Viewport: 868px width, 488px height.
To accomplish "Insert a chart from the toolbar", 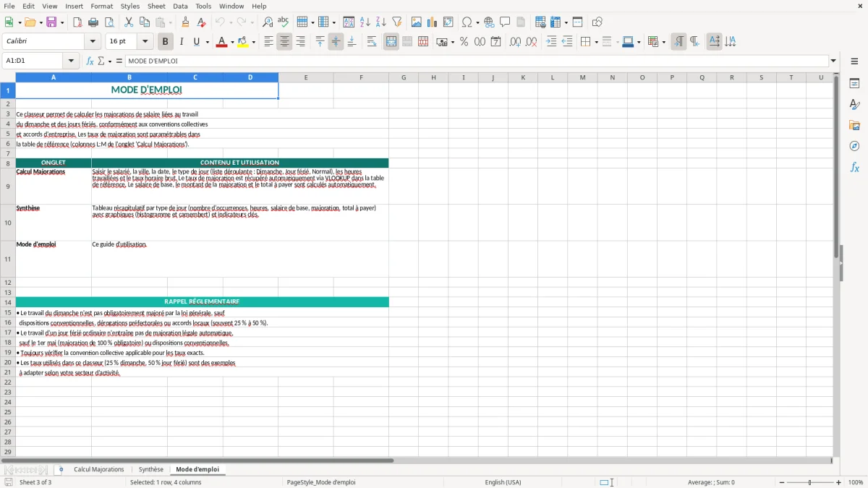I will point(433,22).
